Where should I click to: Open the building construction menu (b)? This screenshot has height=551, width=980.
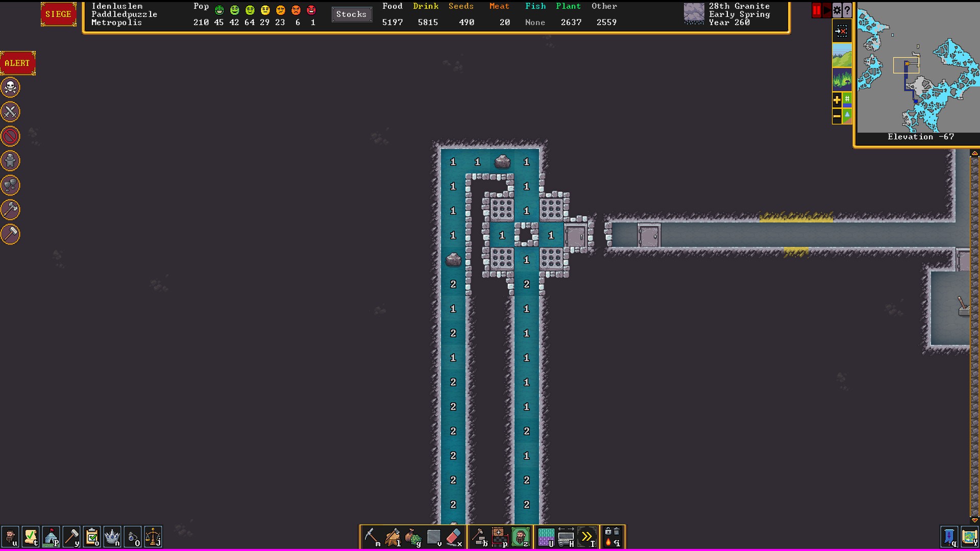click(x=479, y=537)
